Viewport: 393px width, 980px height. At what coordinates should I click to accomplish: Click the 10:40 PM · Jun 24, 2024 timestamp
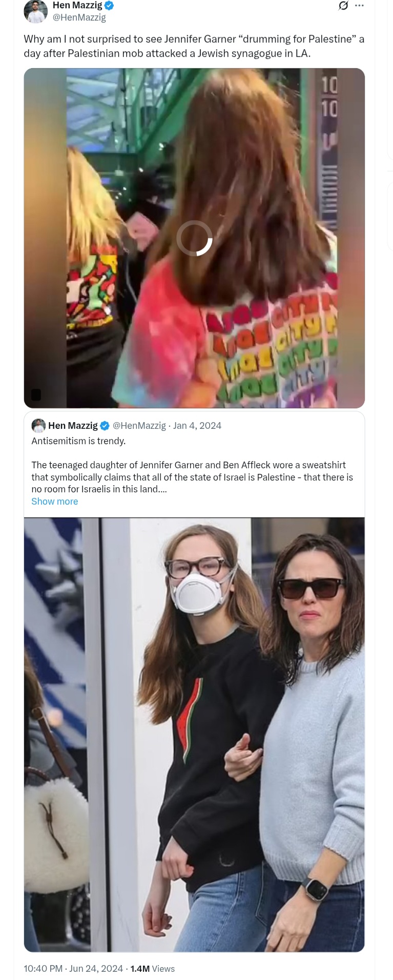click(x=73, y=969)
